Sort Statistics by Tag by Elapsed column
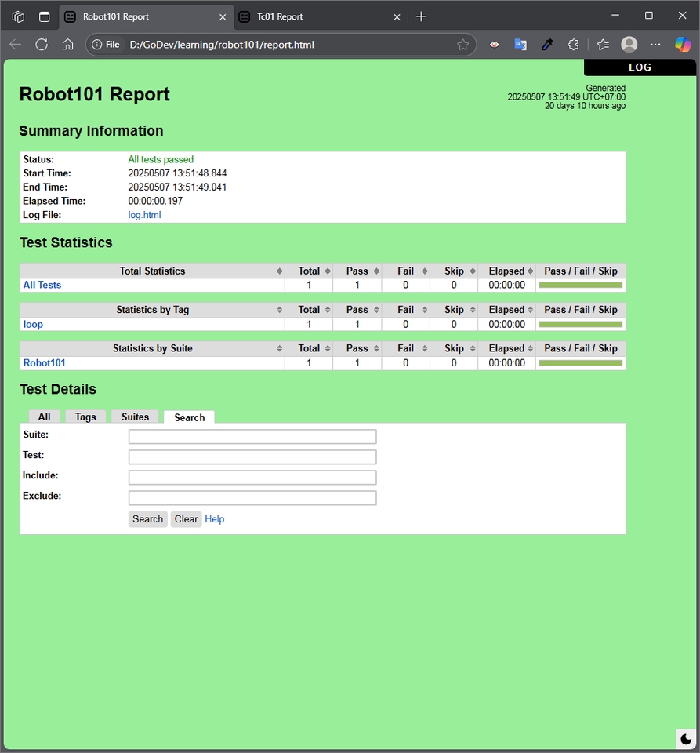This screenshot has height=753, width=700. (506, 310)
